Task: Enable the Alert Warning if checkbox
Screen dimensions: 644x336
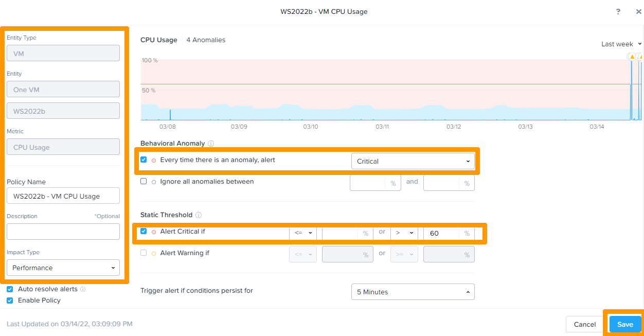Action: (x=144, y=253)
